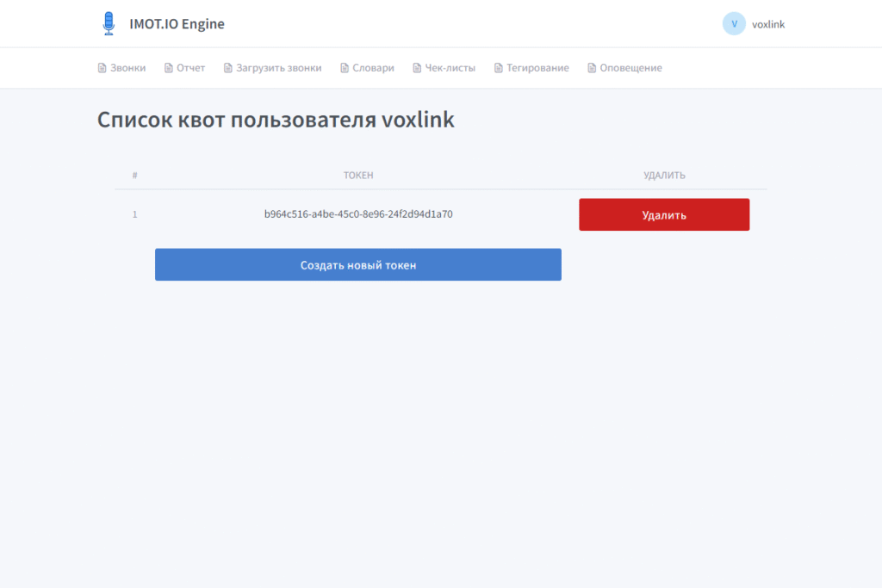Click the ТОКЕН column header
This screenshot has width=882, height=588.
pyautogui.click(x=358, y=176)
